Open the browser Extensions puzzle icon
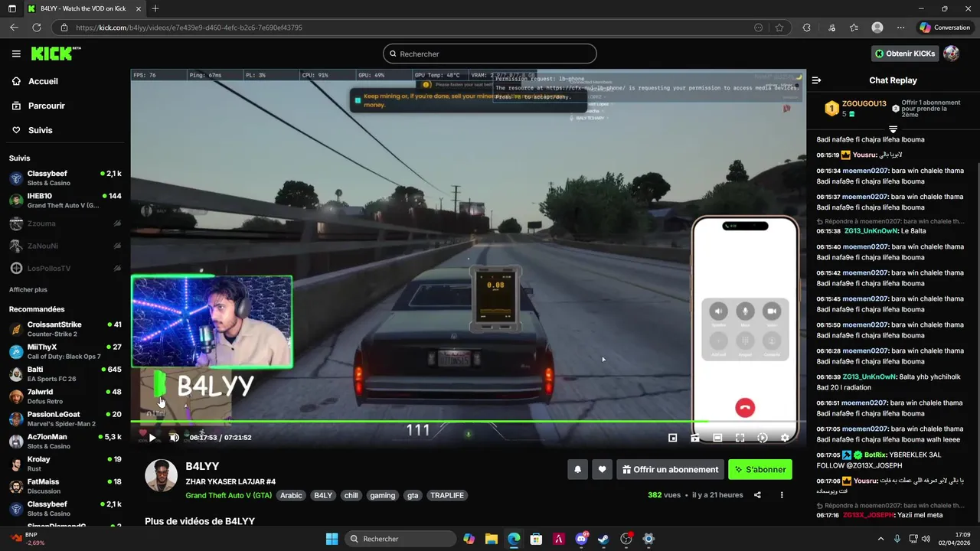 point(806,28)
